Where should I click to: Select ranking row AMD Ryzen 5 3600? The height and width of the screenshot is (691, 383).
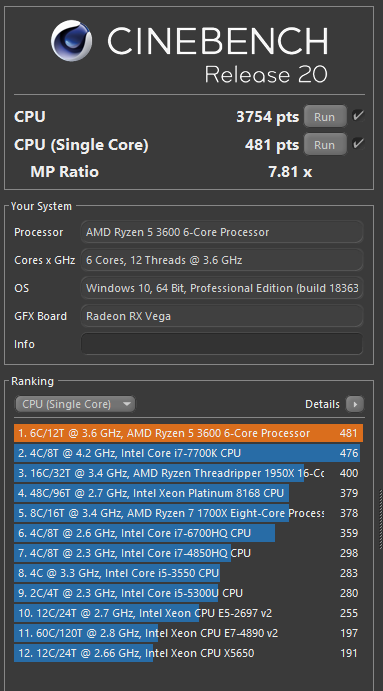click(x=189, y=433)
